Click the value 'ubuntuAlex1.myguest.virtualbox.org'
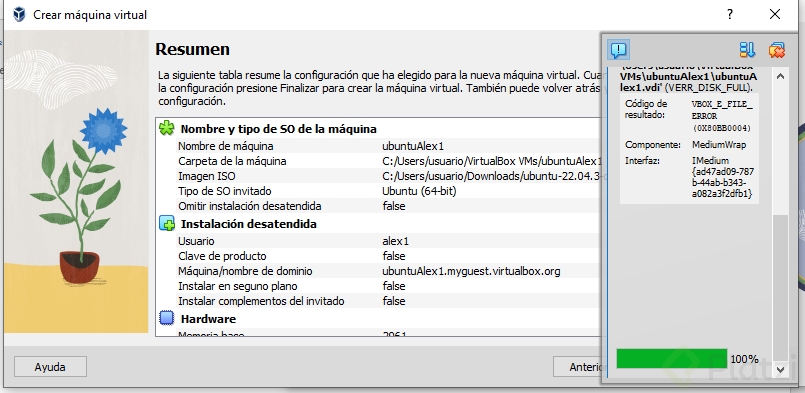The width and height of the screenshot is (805, 393). point(471,271)
